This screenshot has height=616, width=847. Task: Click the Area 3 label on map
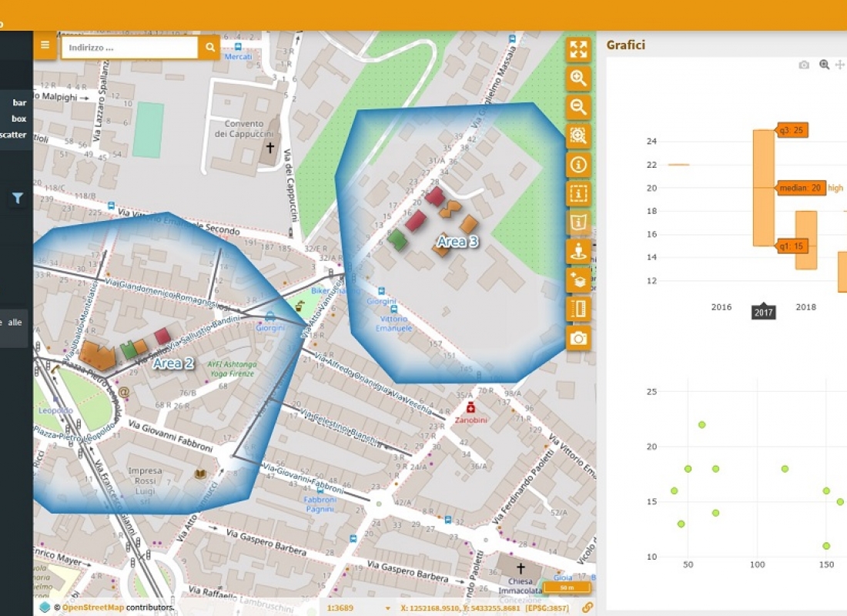[x=457, y=242]
